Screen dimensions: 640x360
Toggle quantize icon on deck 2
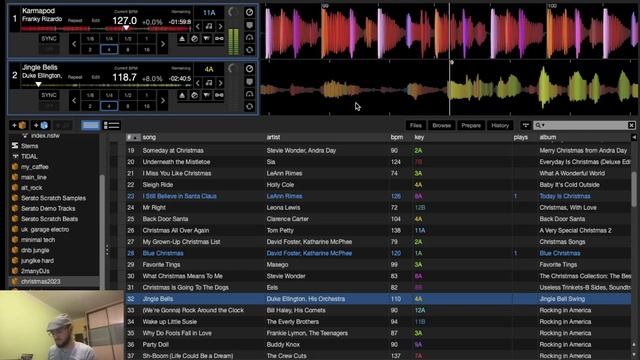click(x=207, y=95)
